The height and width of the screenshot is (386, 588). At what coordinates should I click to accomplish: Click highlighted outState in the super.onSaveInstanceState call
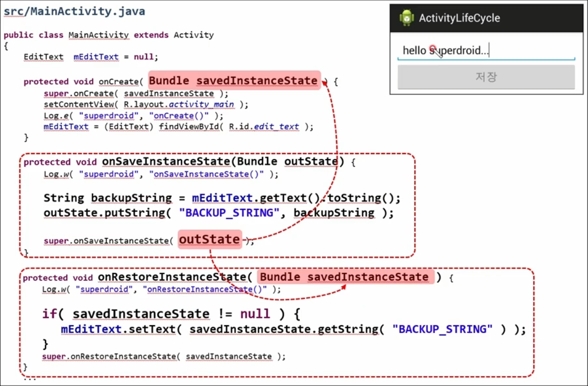click(x=210, y=239)
